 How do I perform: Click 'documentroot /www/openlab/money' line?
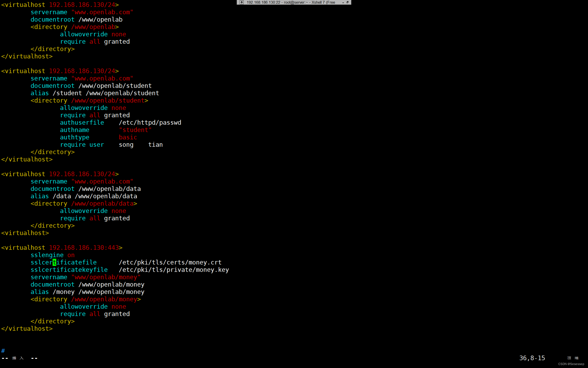click(x=88, y=285)
